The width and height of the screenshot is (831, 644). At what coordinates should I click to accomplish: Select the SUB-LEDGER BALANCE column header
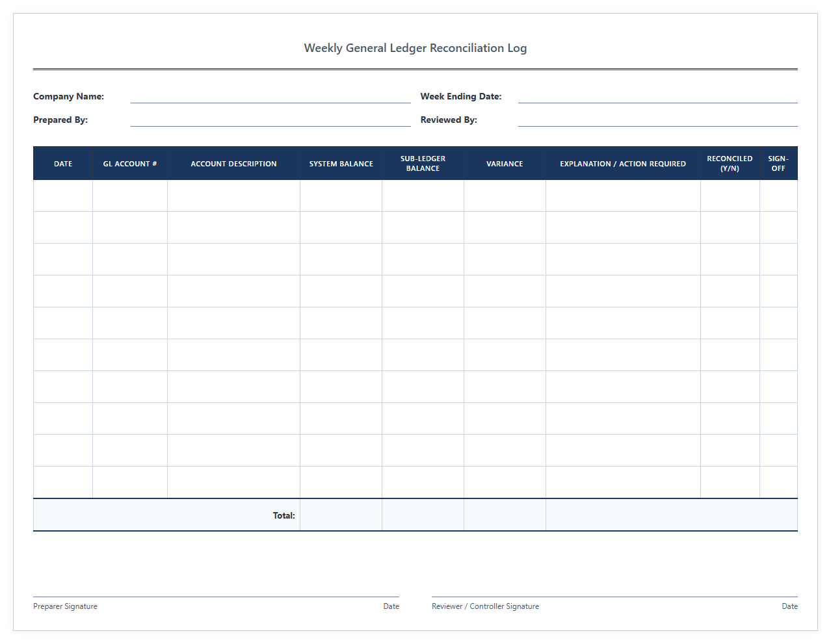click(423, 164)
